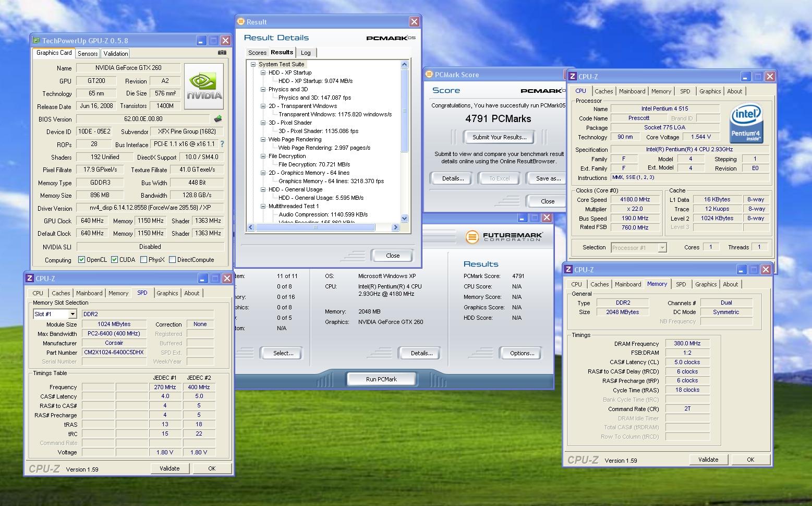Screen dimensions: 812x506
Task: Enable the DirectCompute checkbox
Action: pos(172,260)
